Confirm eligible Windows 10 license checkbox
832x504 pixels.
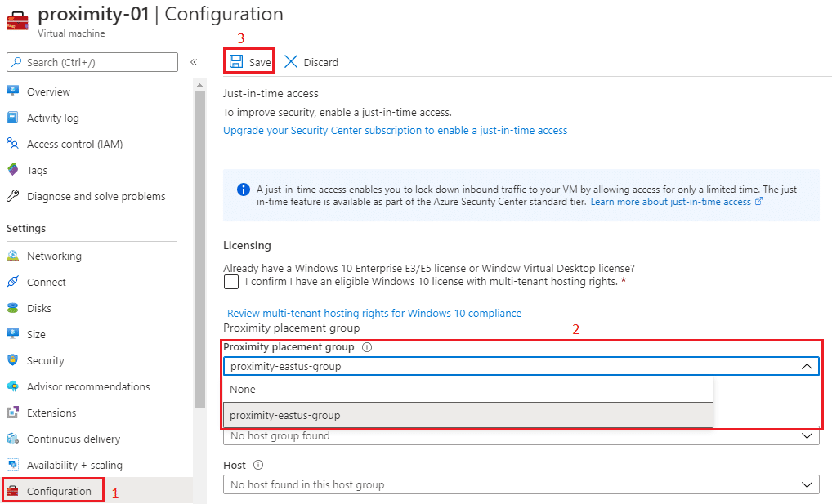click(x=231, y=282)
